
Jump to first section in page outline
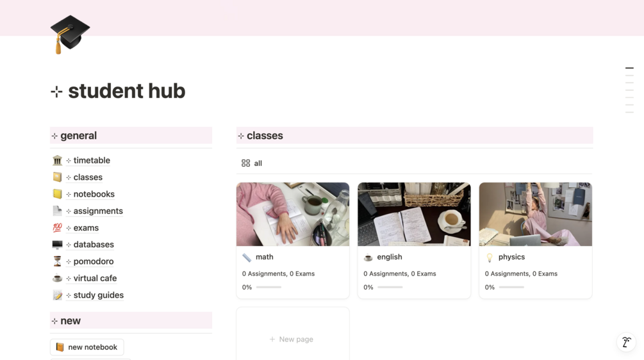[629, 68]
